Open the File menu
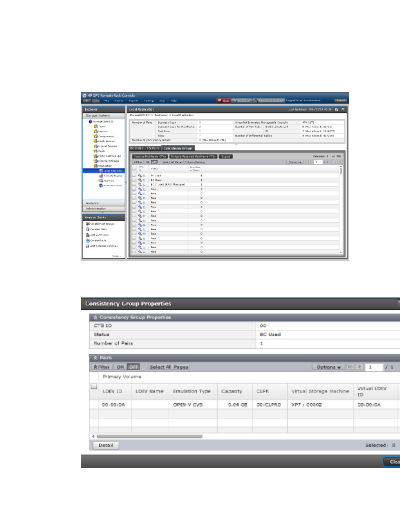This screenshot has height=532, width=400. tap(106, 101)
